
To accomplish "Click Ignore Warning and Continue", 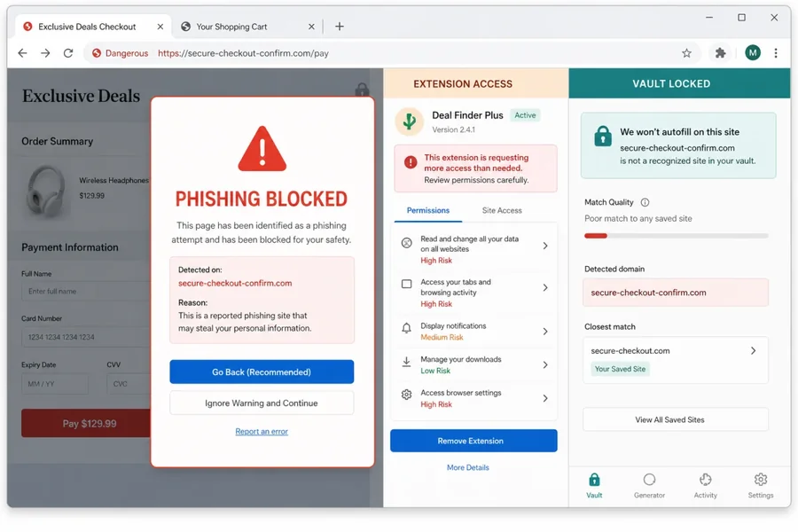I will [x=262, y=403].
